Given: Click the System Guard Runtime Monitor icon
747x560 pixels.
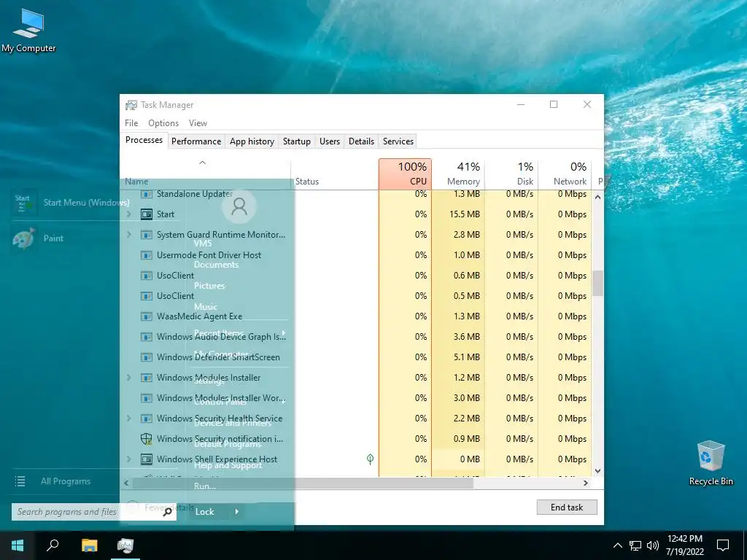Looking at the screenshot, I should coord(147,235).
